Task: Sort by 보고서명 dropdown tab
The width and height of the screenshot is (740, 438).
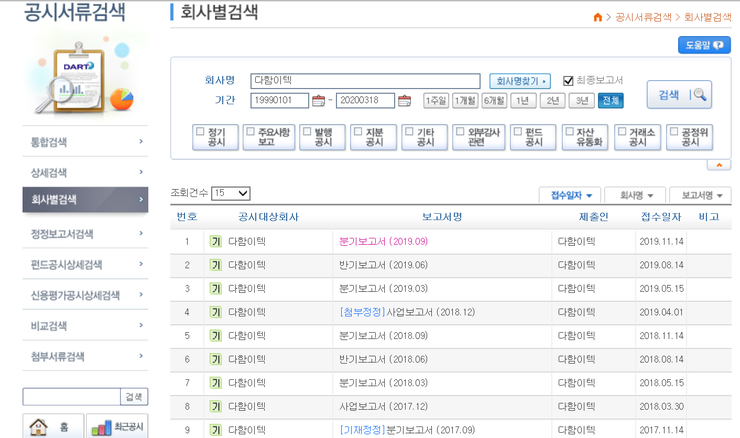Action: [701, 195]
